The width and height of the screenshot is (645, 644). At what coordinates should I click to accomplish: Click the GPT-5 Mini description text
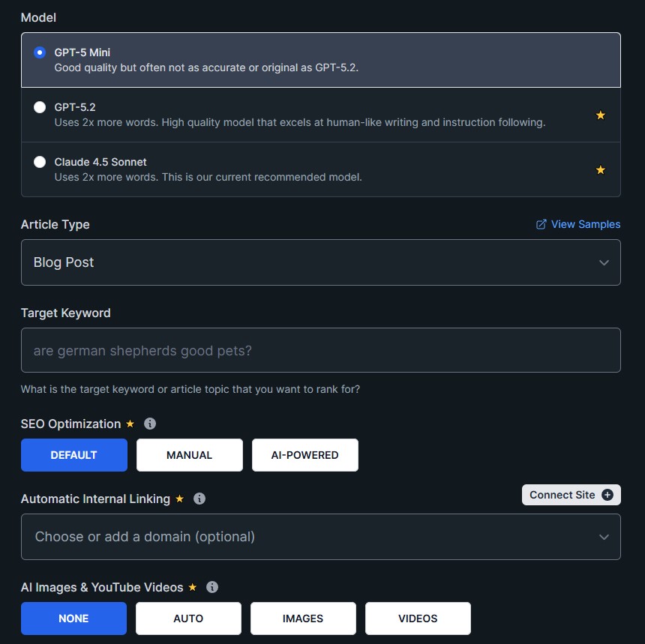(206, 68)
